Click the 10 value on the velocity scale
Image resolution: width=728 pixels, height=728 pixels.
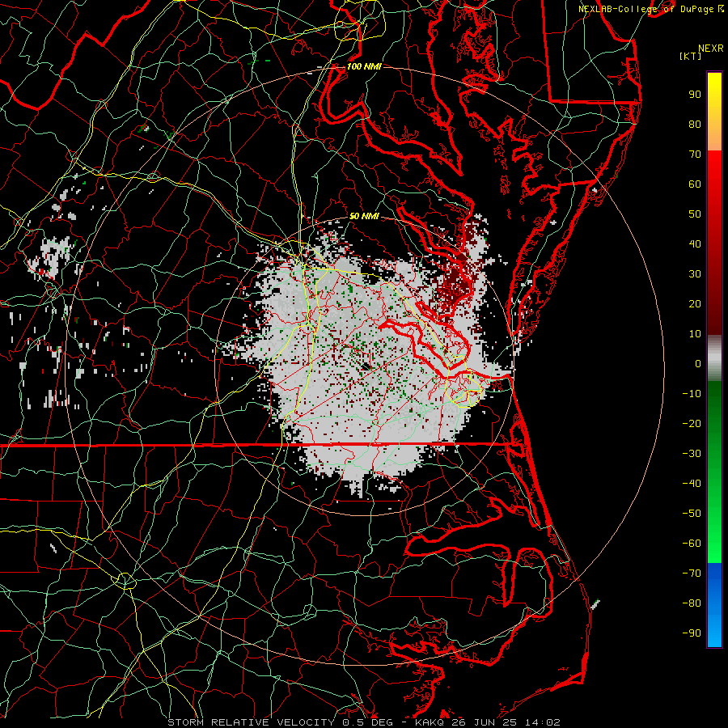pyautogui.click(x=695, y=334)
